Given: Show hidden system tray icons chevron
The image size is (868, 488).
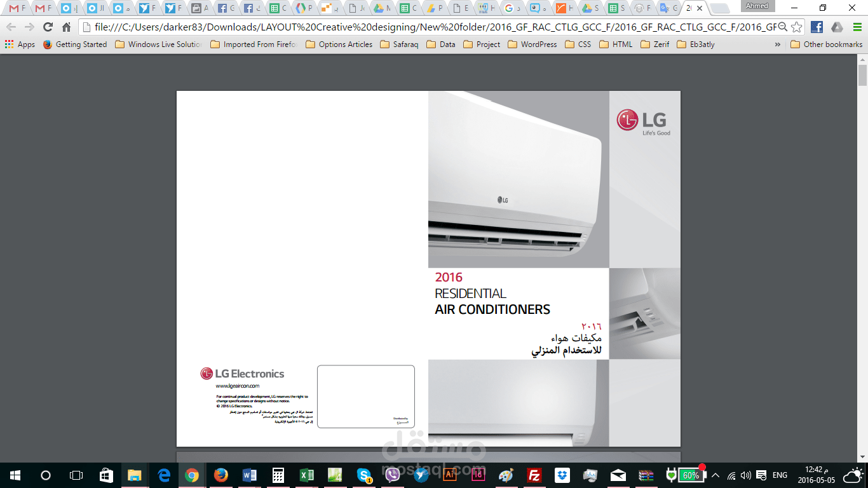Looking at the screenshot, I should click(715, 475).
